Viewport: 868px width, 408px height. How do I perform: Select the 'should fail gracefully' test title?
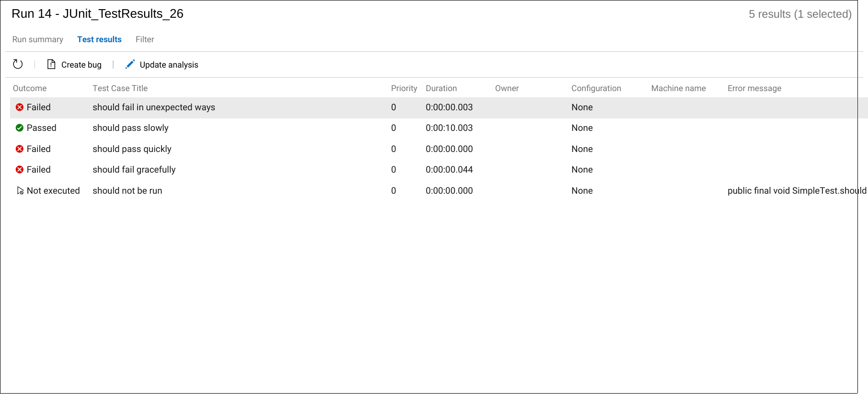[134, 170]
